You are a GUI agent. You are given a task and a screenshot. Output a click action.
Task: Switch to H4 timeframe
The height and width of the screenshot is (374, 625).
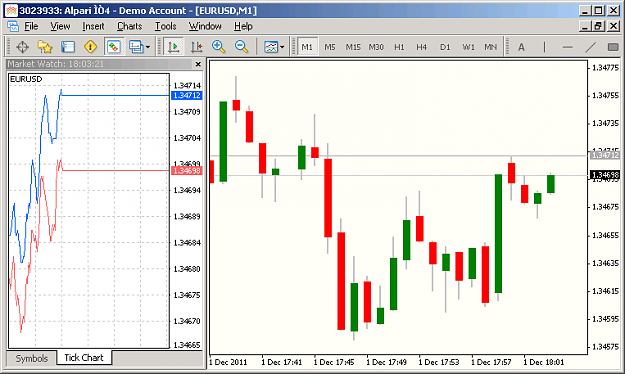point(422,47)
